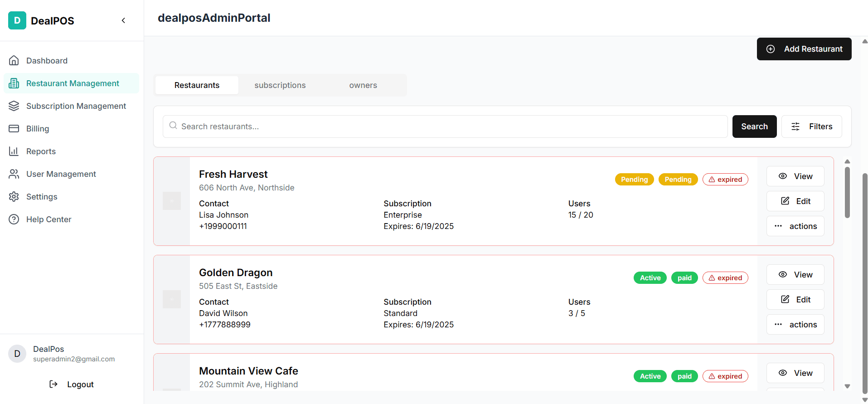View Golden Dragon restaurant details
The height and width of the screenshot is (404, 868).
click(795, 274)
